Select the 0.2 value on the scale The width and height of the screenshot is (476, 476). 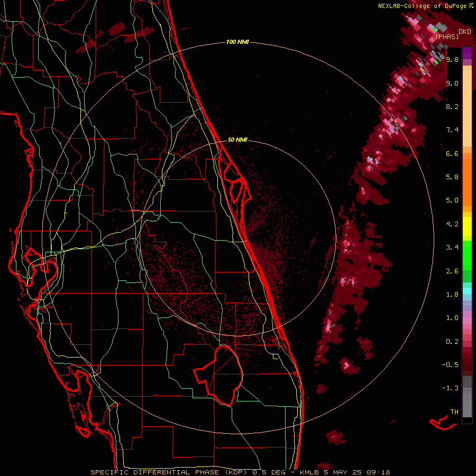[x=452, y=342]
